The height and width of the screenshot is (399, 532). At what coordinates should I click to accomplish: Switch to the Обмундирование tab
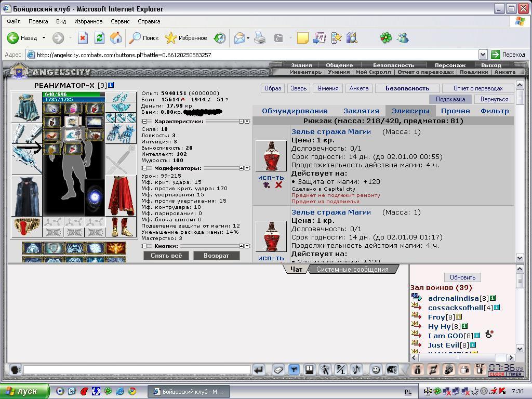point(295,111)
